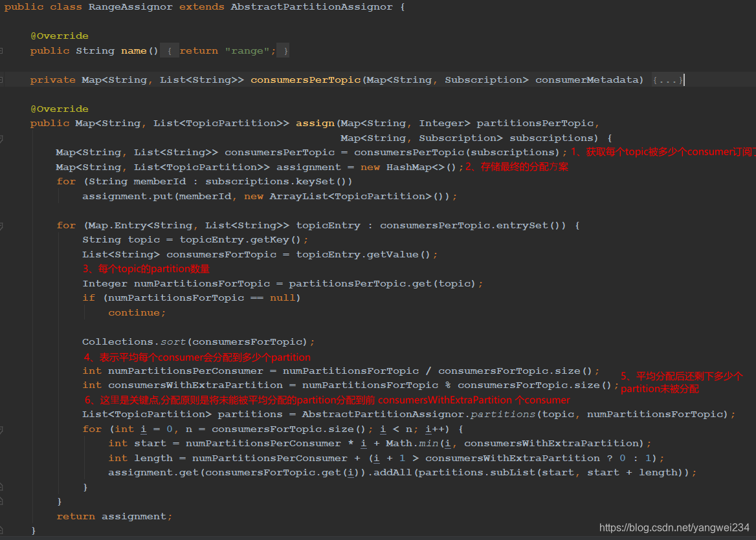Click the return assignment statement
The width and height of the screenshot is (756, 540).
[114, 517]
